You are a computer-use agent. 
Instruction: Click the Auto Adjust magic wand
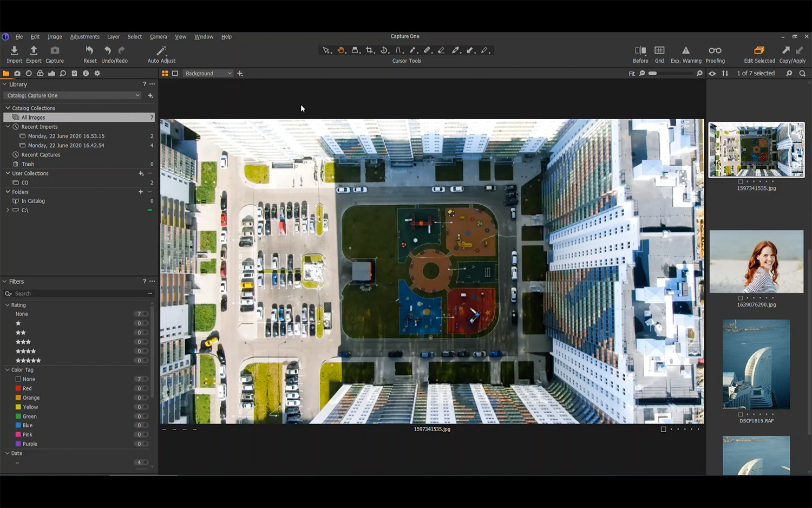click(x=161, y=51)
